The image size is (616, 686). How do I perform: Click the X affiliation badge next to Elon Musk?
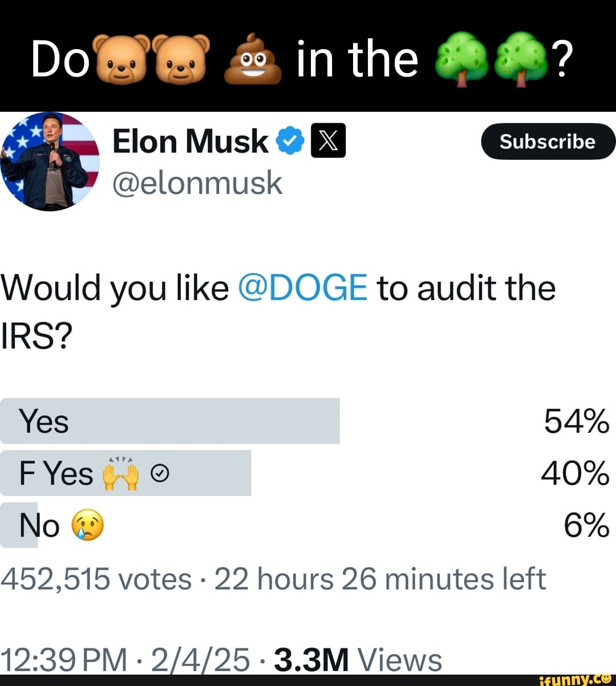pyautogui.click(x=326, y=140)
